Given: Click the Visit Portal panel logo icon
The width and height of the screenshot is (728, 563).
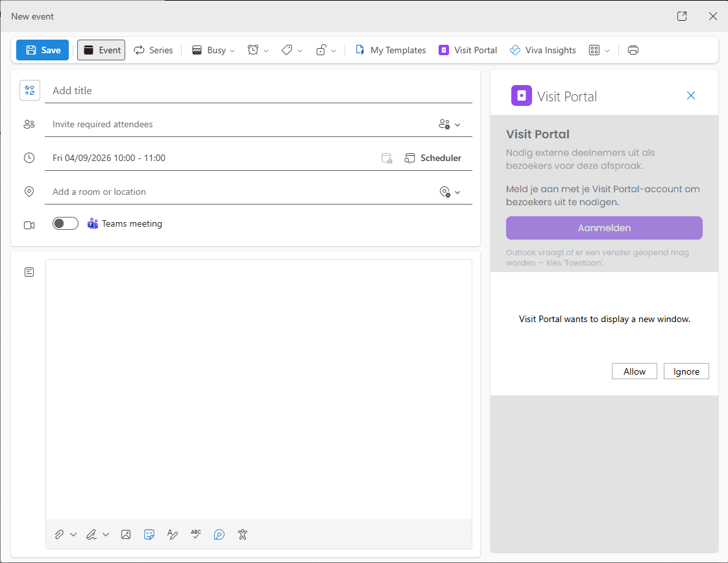Looking at the screenshot, I should tap(522, 95).
